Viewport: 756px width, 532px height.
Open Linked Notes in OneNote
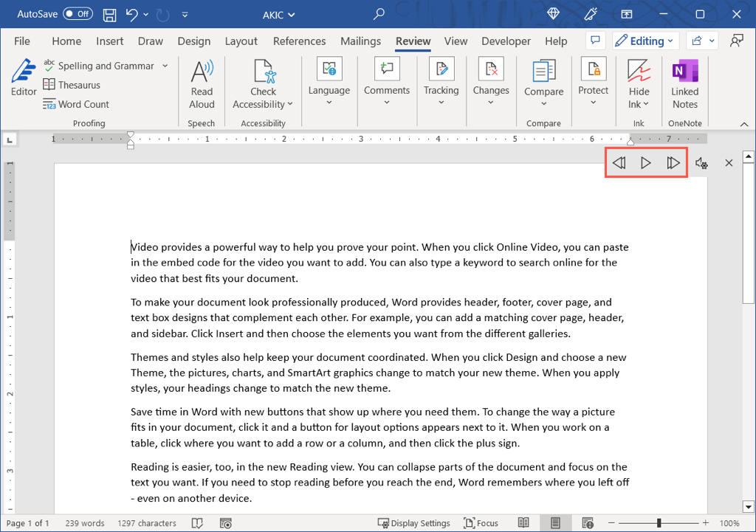pyautogui.click(x=684, y=83)
